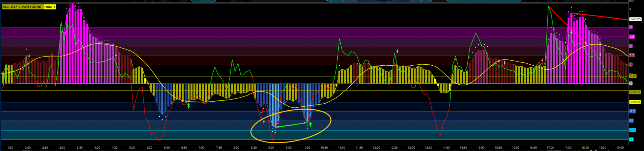This screenshot has height=151, width=644.
Task: Click the blue -1.5 level marker
Action: [x=632, y=111]
